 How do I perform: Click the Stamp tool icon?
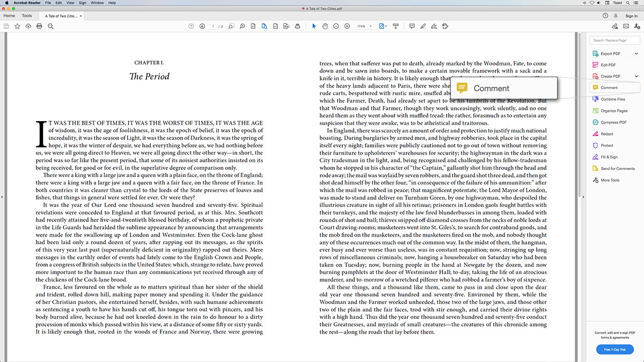click(445, 26)
